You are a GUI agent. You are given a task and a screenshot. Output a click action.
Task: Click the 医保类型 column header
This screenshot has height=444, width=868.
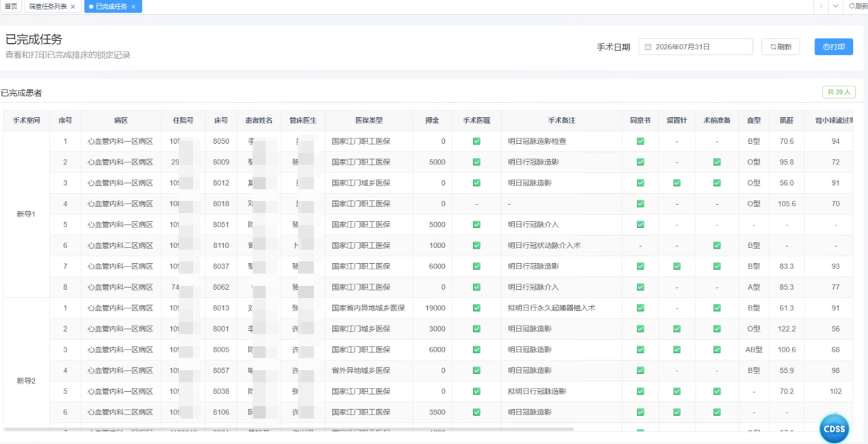[369, 120]
